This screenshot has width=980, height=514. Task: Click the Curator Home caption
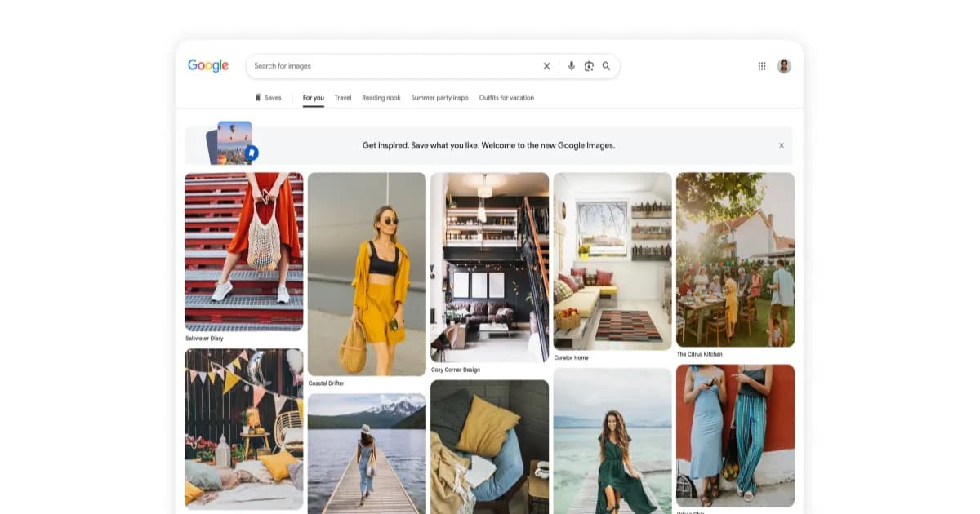571,358
